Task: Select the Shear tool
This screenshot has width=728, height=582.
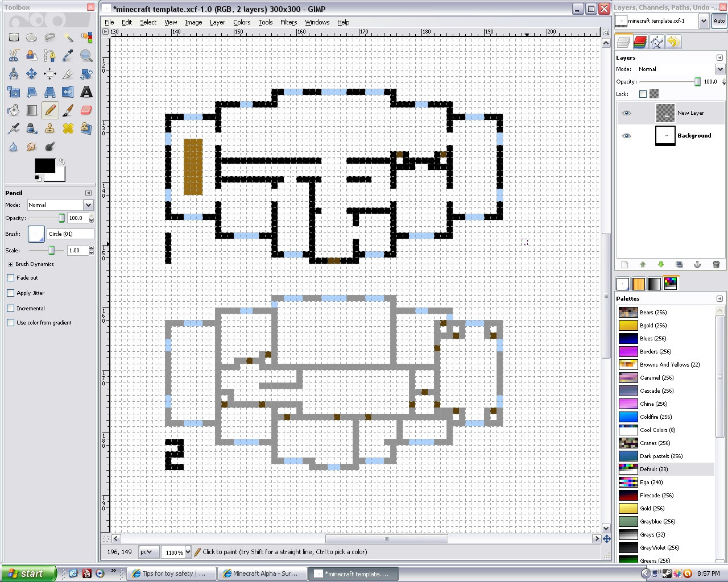Action: click(32, 92)
